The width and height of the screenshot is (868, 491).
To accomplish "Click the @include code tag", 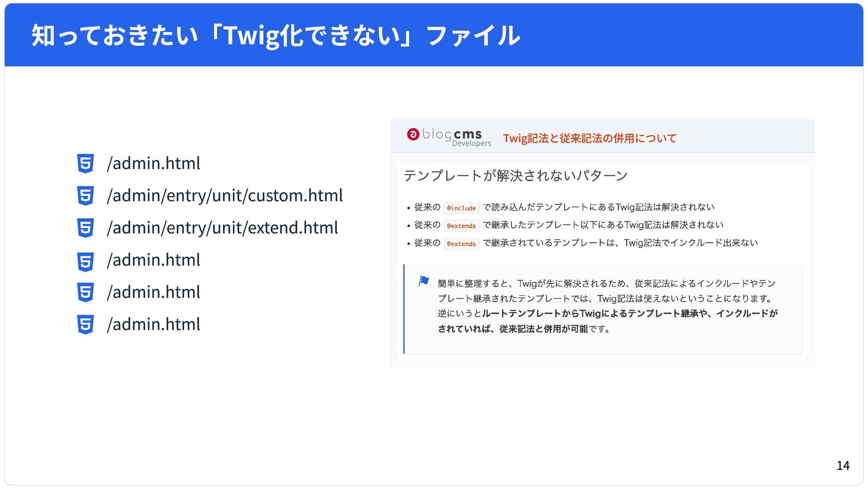I will 461,208.
